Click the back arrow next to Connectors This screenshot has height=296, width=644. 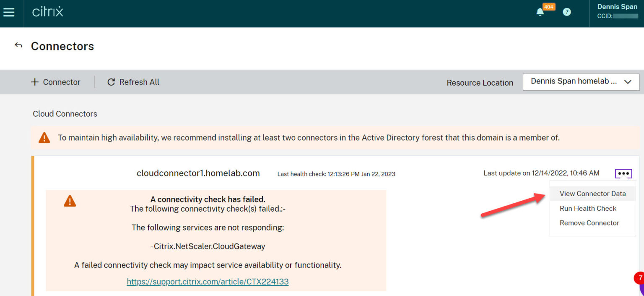(x=18, y=45)
